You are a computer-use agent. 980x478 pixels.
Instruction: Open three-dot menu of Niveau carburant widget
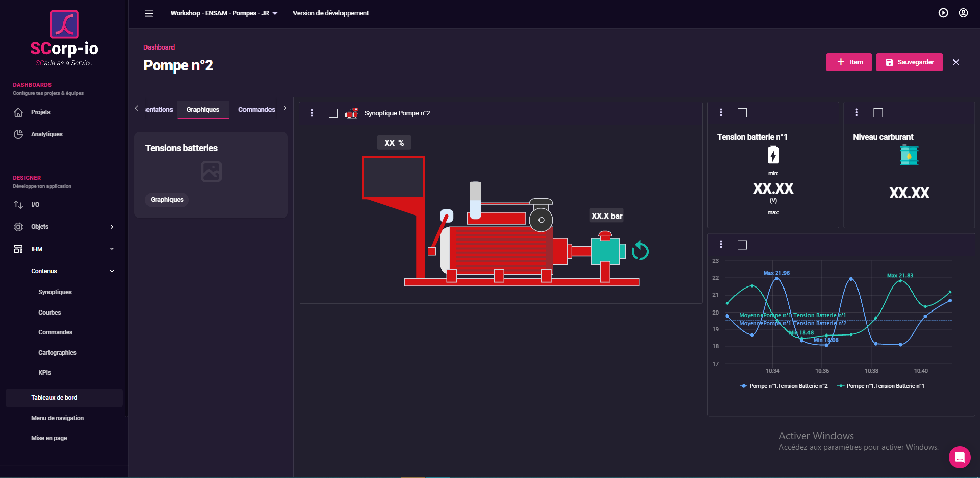(856, 113)
